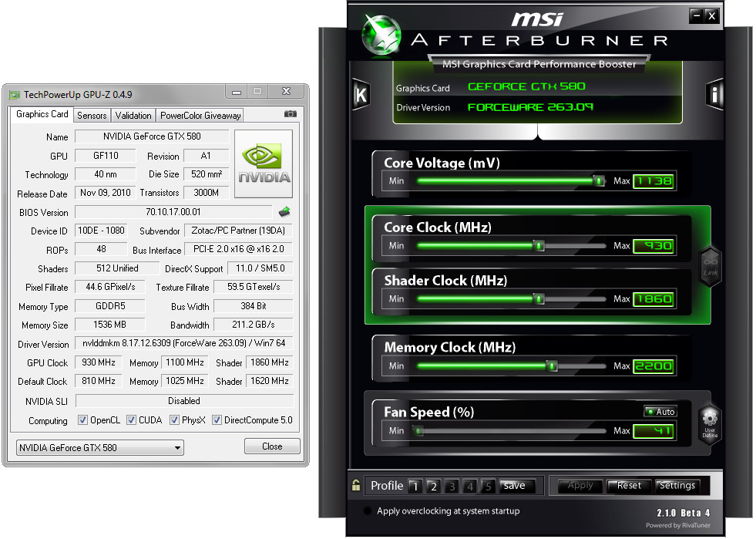Click the GPU Clock field 930 MHz
The width and height of the screenshot is (756, 539).
click(x=99, y=362)
